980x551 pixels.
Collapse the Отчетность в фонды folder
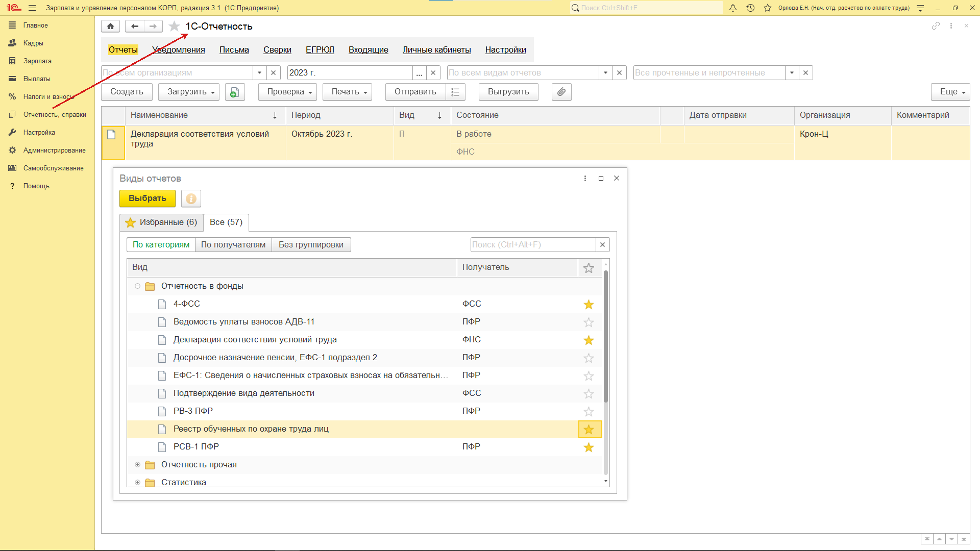pos(137,286)
